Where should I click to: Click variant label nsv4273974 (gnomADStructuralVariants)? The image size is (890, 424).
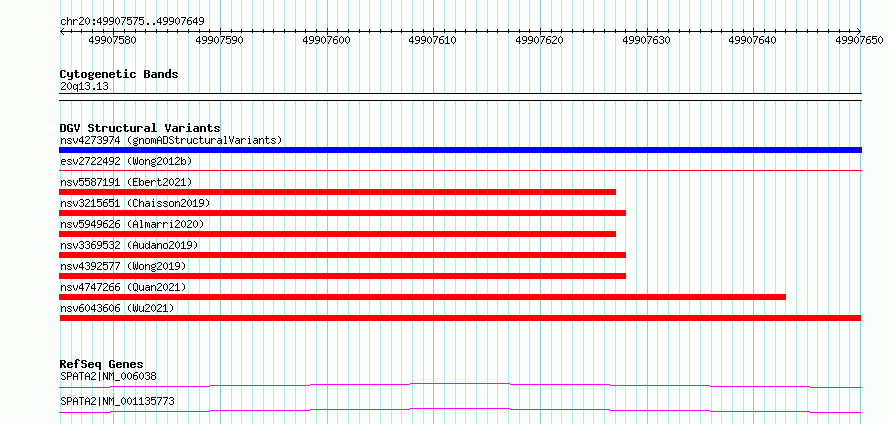point(171,140)
